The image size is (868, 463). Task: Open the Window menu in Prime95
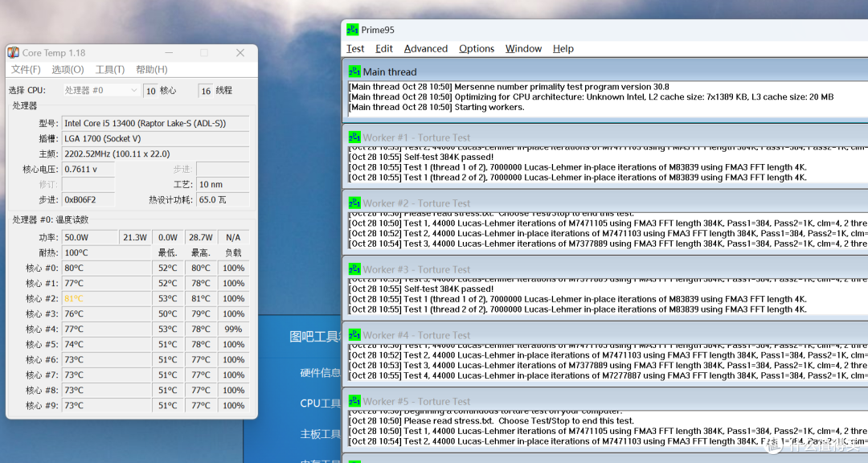tap(524, 49)
